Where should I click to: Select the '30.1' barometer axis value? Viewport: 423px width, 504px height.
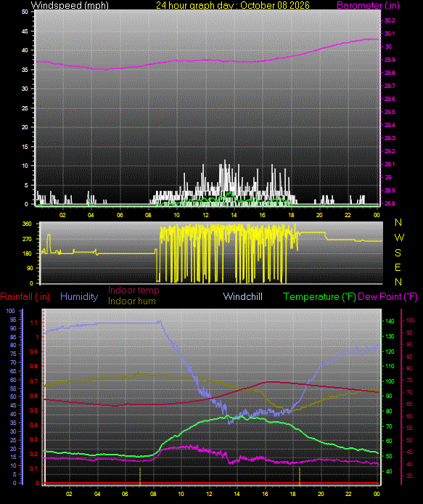[390, 33]
